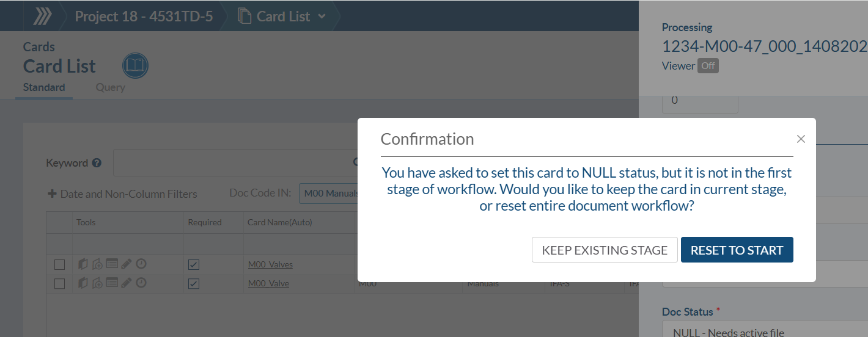Viewport: 868px width, 337px height.
Task: Select the Standard tab
Action: pyautogui.click(x=44, y=87)
